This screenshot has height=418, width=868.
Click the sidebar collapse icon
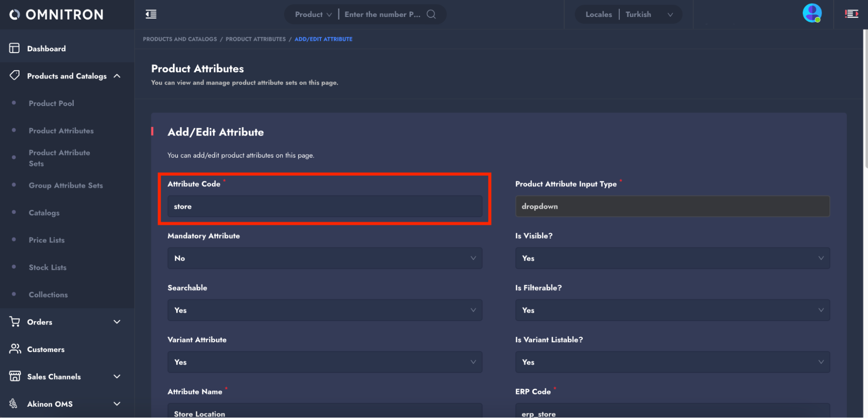click(151, 14)
